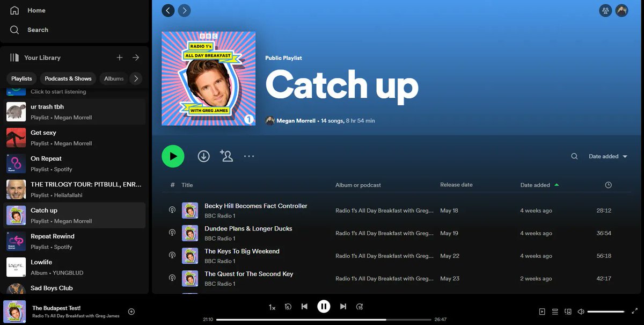Viewport: 644px width, 325px height.
Task: Filter library by Podcasts & Shows
Action: (x=68, y=78)
